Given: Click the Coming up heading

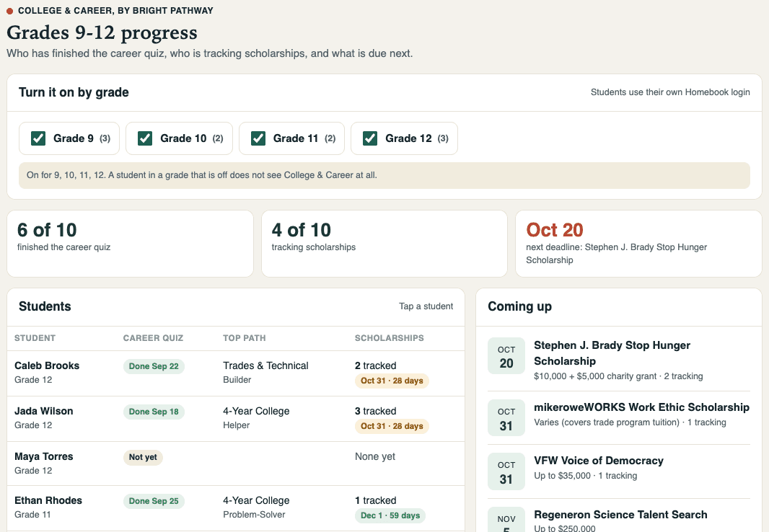Looking at the screenshot, I should tap(519, 306).
